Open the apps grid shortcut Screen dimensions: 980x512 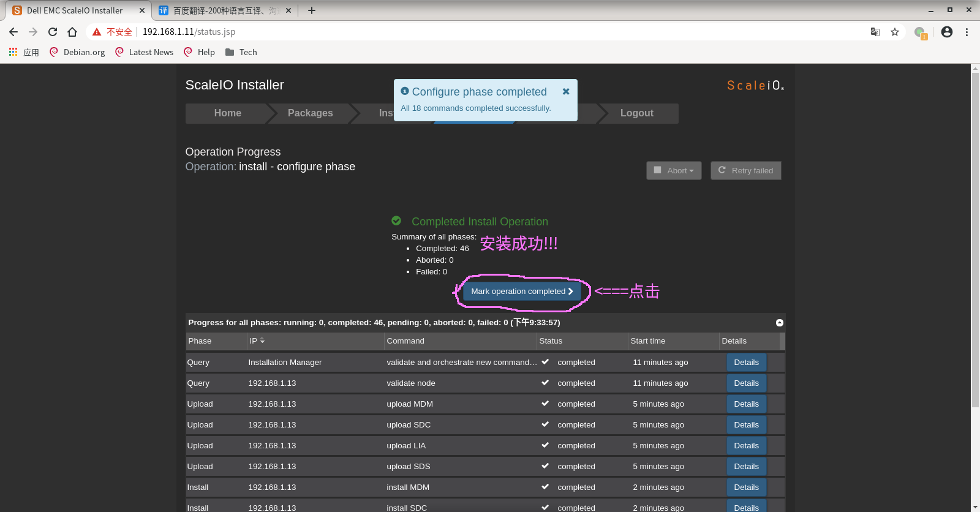pos(13,52)
